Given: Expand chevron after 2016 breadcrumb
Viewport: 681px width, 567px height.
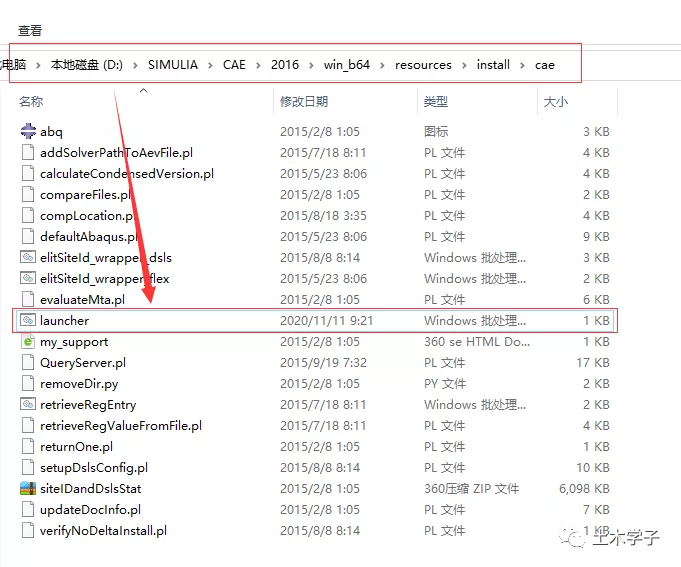Looking at the screenshot, I should pyautogui.click(x=311, y=65).
